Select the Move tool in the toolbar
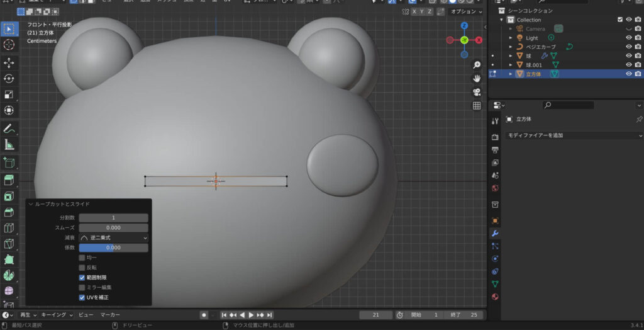 tap(9, 63)
